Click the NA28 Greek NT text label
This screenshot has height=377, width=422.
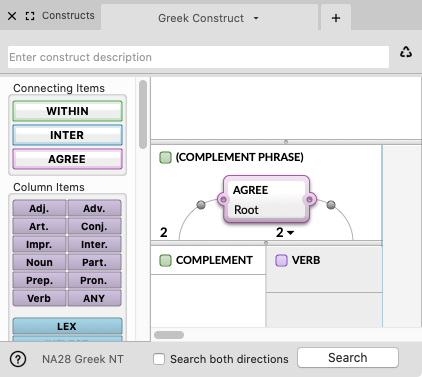(x=83, y=359)
